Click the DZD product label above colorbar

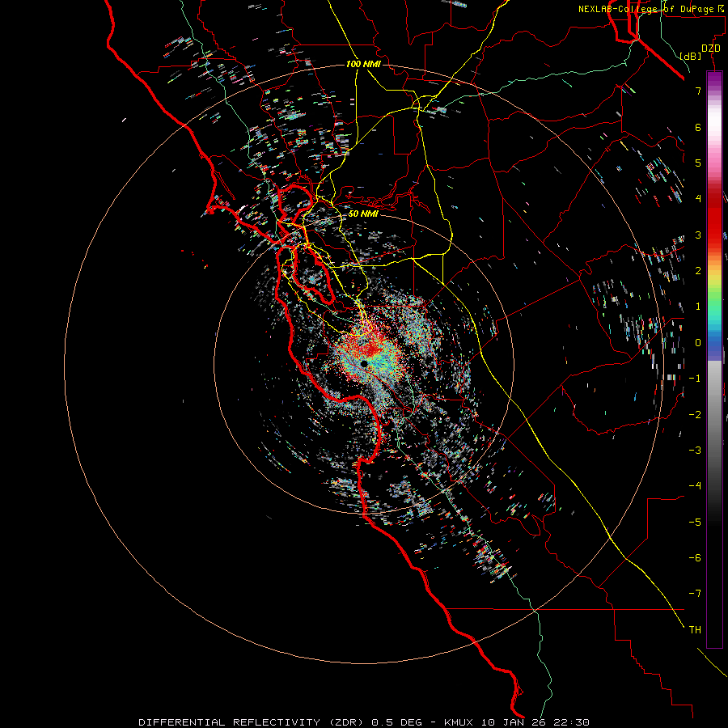coord(711,49)
